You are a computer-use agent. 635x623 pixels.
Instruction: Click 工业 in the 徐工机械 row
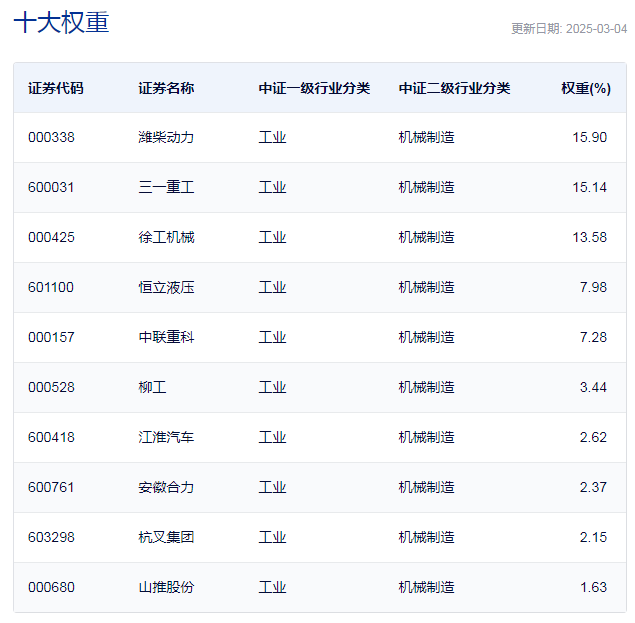click(273, 237)
